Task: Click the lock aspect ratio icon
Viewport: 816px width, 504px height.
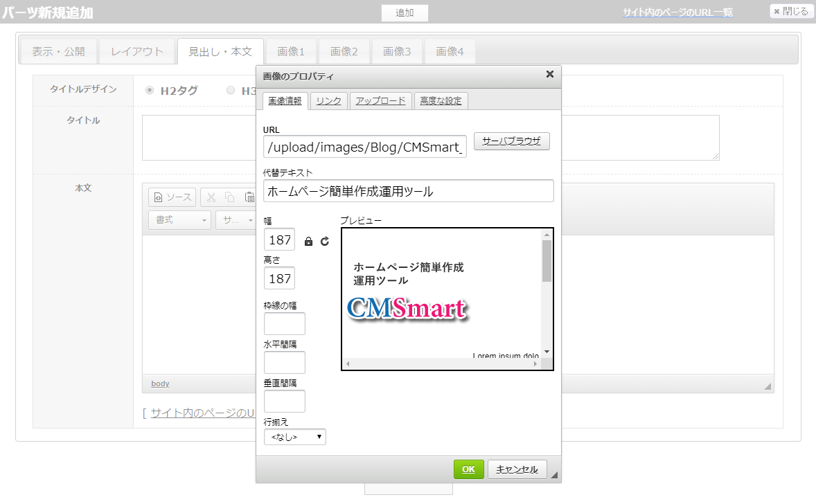Action: click(309, 242)
